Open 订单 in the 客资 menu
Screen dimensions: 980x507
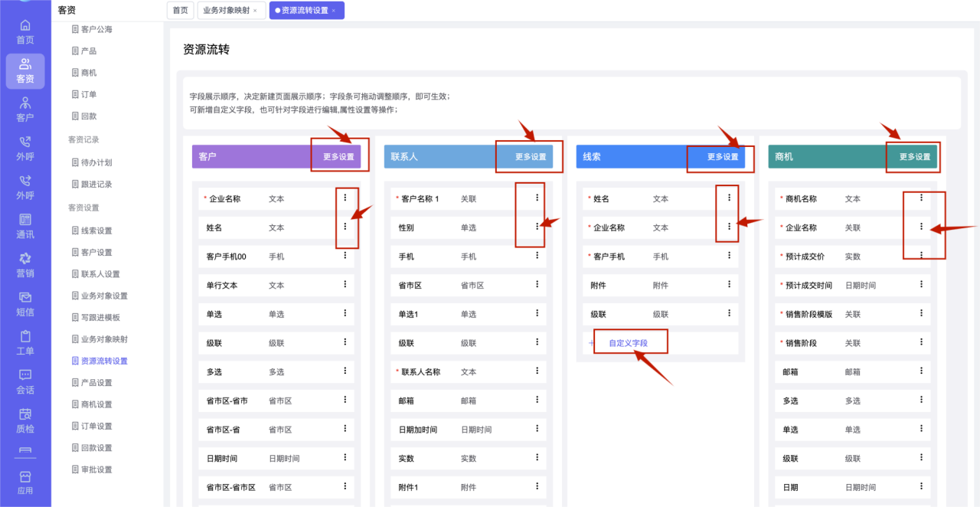point(84,94)
